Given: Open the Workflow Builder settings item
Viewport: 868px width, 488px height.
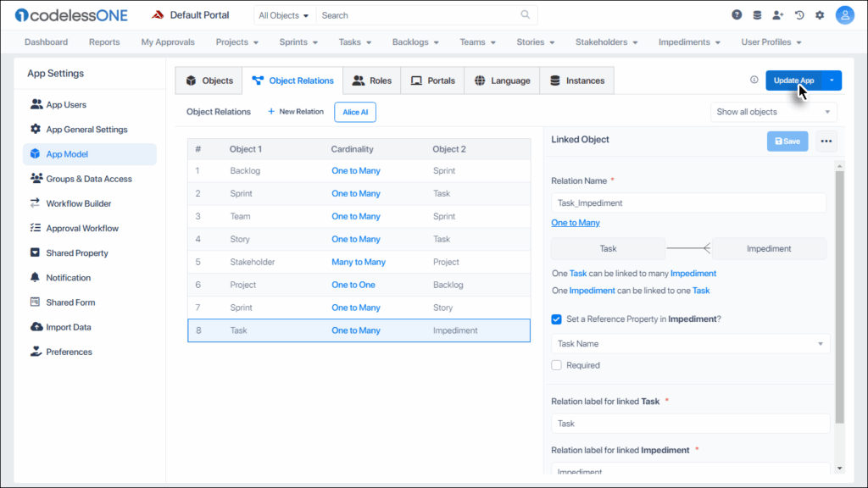Looking at the screenshot, I should (x=78, y=203).
